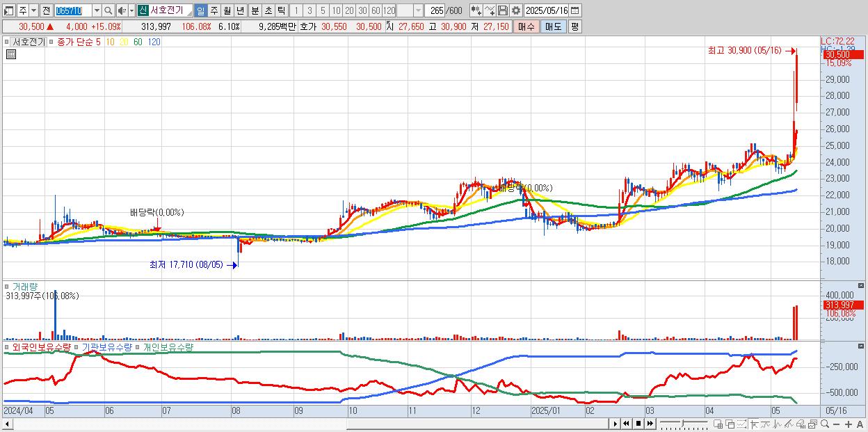Select the 일 daily period button
868x432 pixels.
click(x=200, y=10)
